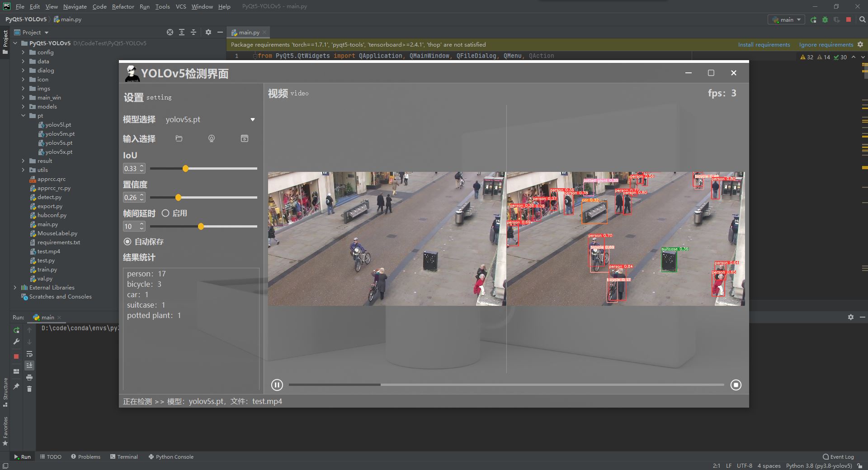Screen dimensions: 868x470
Task: Open the Project view dropdown
Action: (x=31, y=32)
